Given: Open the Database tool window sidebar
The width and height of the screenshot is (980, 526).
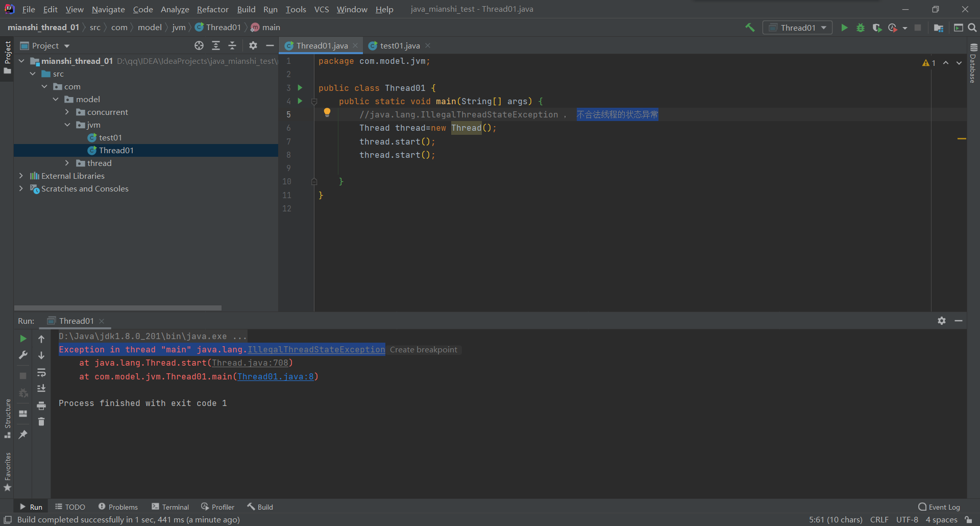Looking at the screenshot, I should click(973, 62).
